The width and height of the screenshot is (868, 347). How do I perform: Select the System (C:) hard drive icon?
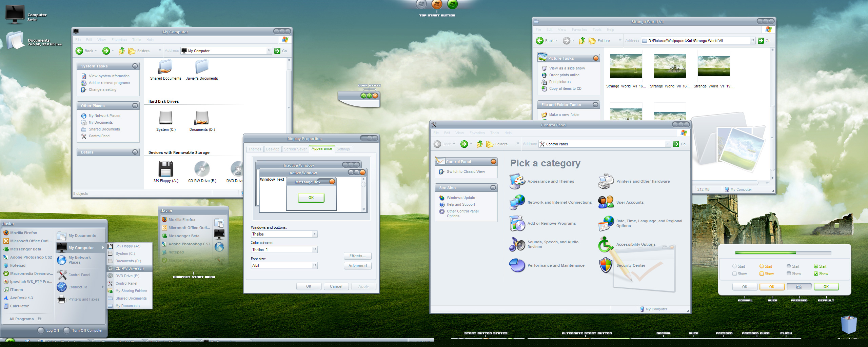[166, 118]
